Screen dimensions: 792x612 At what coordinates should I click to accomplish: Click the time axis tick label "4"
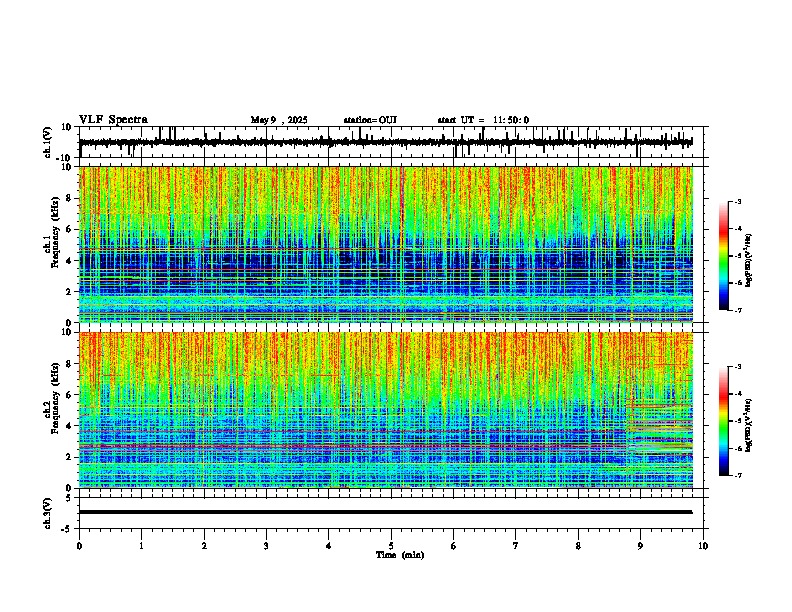pos(328,546)
